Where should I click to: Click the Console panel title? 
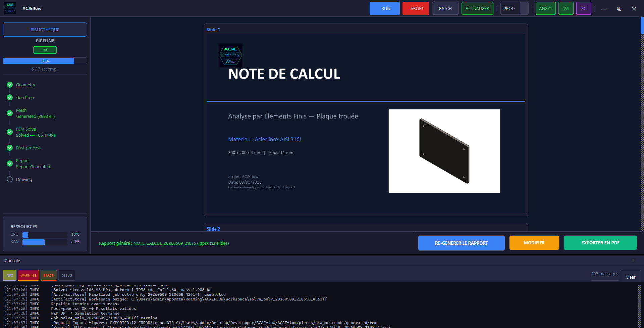[x=12, y=261]
